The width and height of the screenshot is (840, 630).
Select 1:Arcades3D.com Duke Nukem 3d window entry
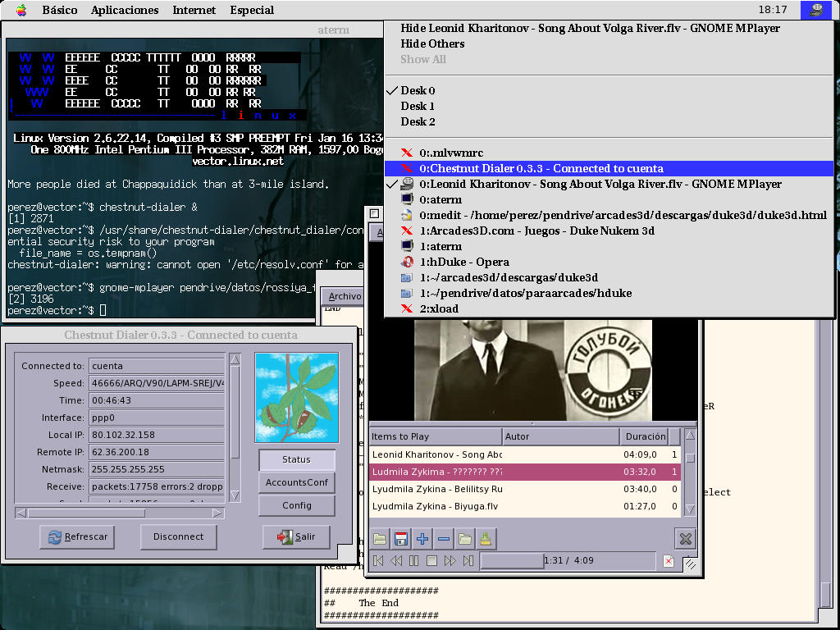(x=609, y=231)
